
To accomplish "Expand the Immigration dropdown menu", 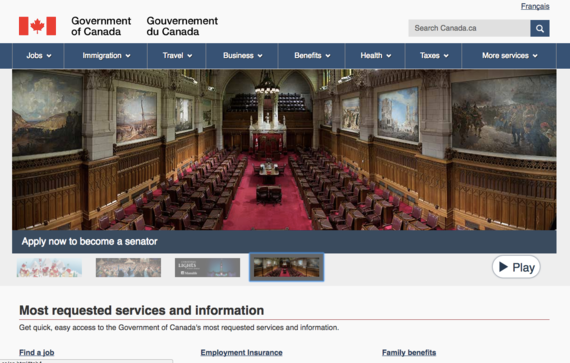I will 106,56.
